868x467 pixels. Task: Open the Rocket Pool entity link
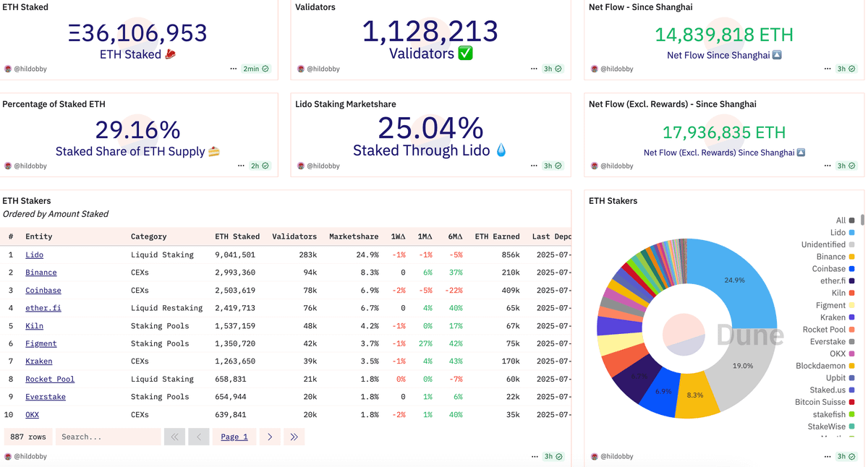(x=50, y=379)
